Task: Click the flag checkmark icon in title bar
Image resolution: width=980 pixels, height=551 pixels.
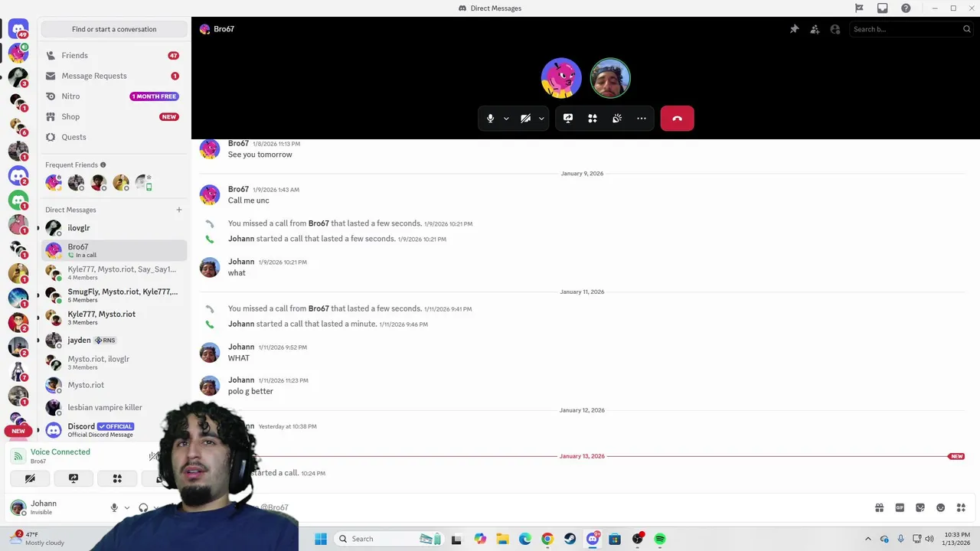Action: [x=859, y=8]
